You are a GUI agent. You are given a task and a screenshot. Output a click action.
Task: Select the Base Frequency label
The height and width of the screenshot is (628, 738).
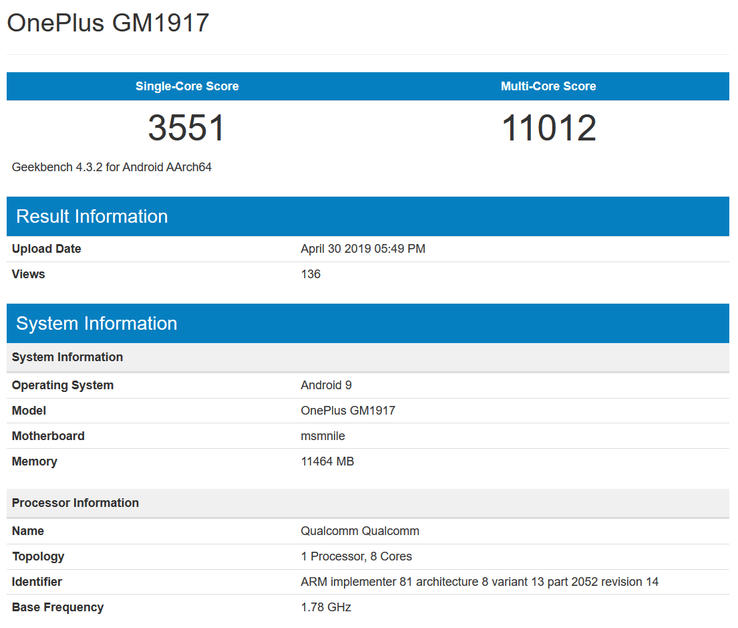[x=57, y=607]
